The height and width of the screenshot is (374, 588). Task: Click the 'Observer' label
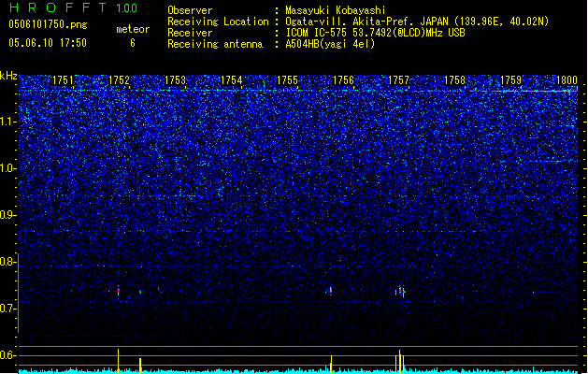point(190,10)
